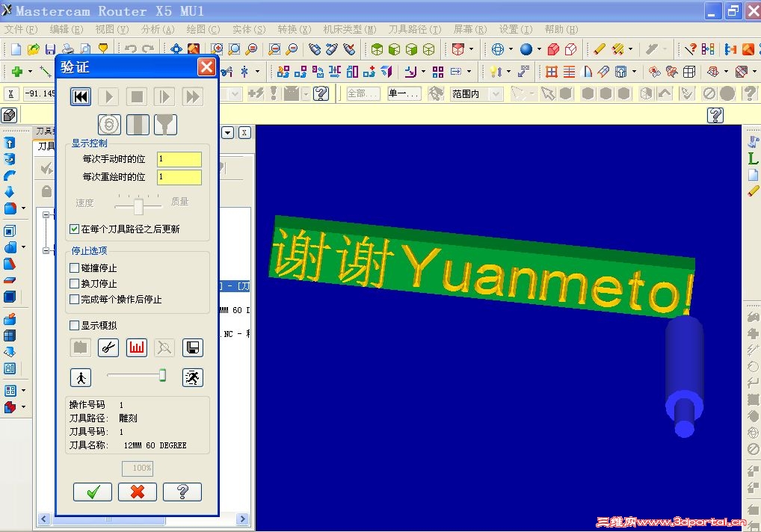Click the 每次重绘时的位 yellow input field
The width and height of the screenshot is (761, 532).
[179, 177]
